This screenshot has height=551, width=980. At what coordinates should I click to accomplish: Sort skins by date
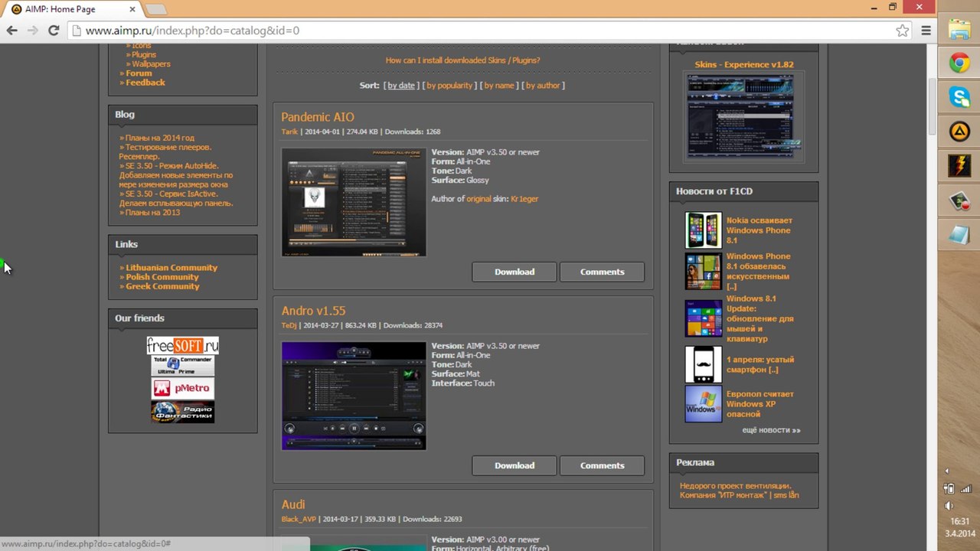point(401,86)
